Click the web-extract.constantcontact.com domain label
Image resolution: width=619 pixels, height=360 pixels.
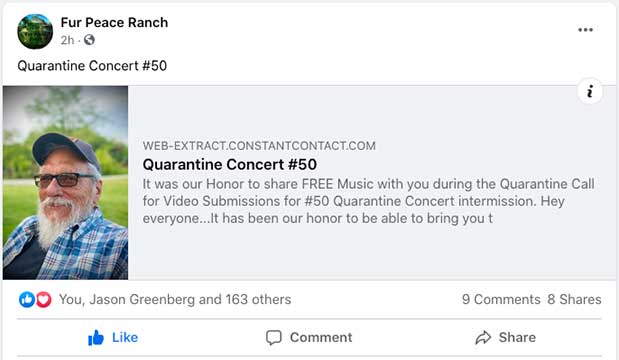pos(259,146)
